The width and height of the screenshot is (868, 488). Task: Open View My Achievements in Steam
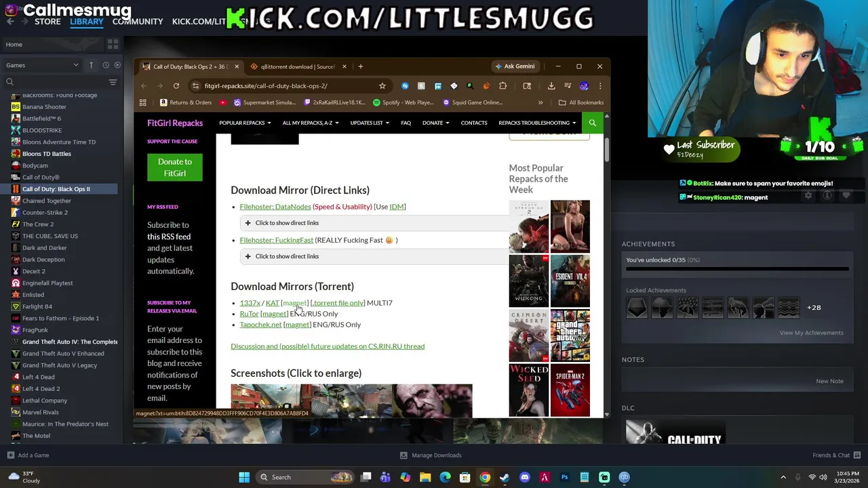tap(811, 333)
